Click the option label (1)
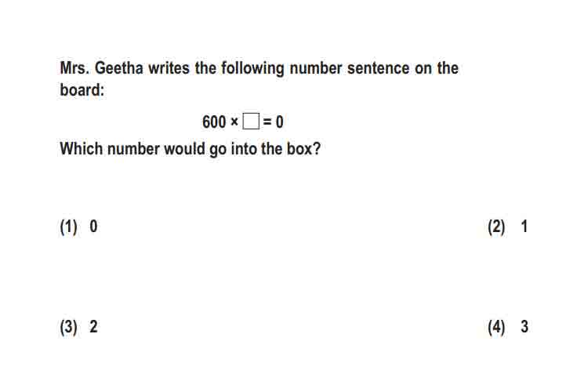 pos(69,227)
